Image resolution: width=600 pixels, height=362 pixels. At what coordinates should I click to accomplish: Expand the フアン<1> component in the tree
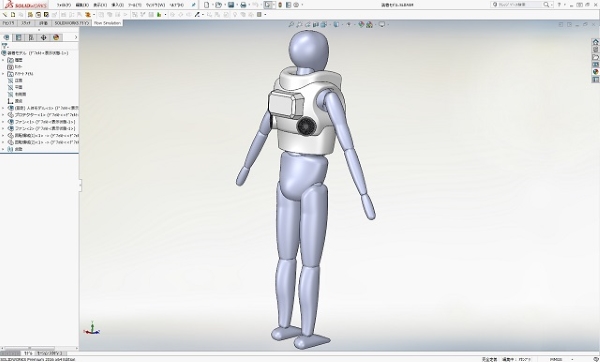pos(3,122)
